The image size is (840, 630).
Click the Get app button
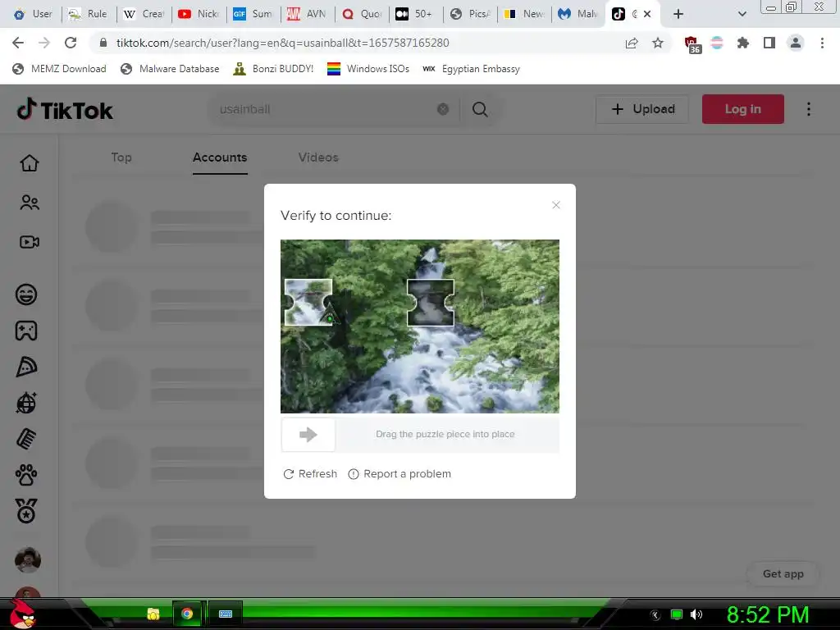783,574
